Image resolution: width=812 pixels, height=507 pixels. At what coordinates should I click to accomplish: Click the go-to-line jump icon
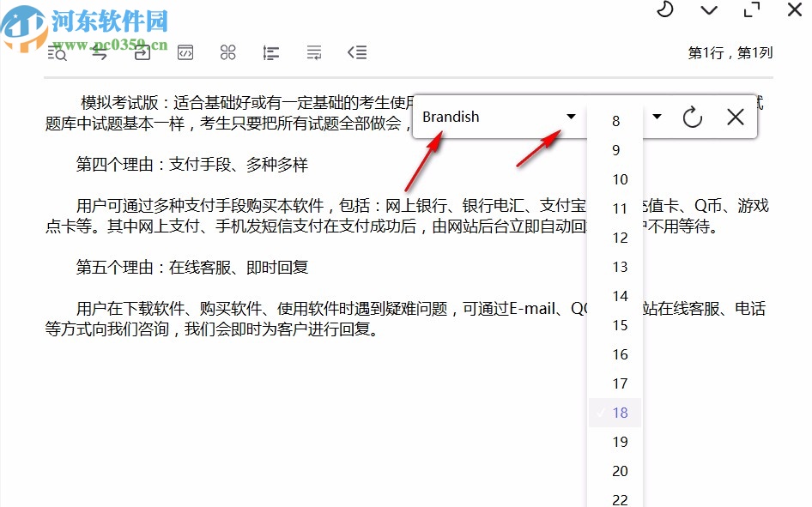pyautogui.click(x=142, y=52)
